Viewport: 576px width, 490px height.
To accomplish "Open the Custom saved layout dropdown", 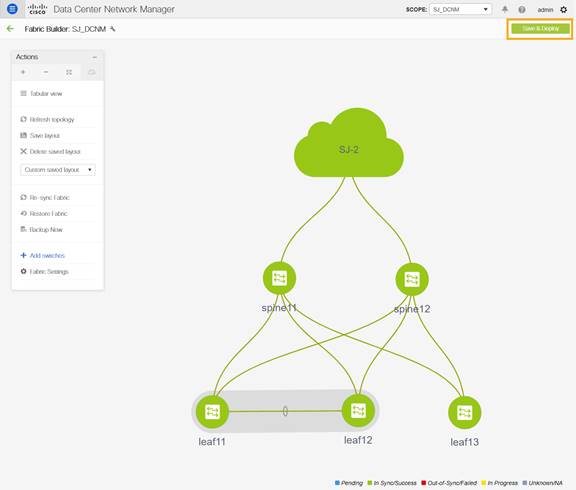I will (58, 170).
